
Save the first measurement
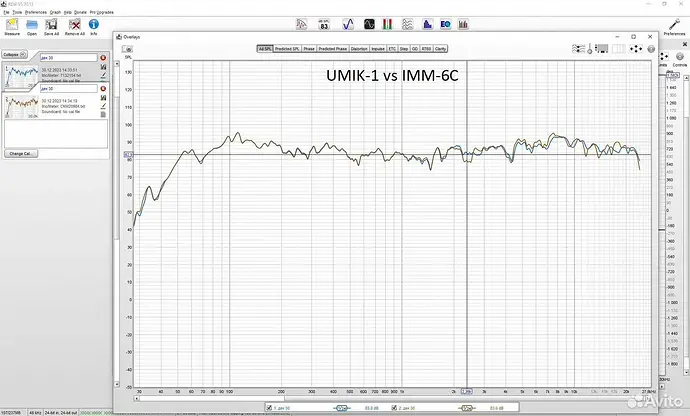(x=103, y=67)
